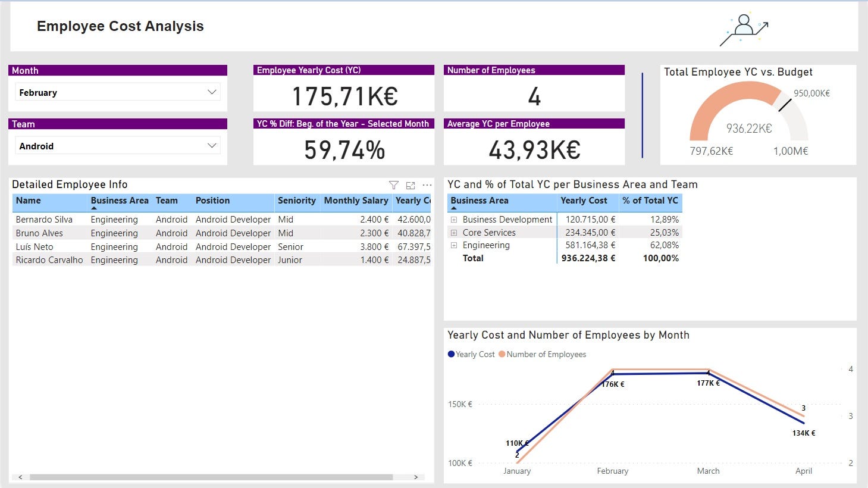This screenshot has width=868, height=488.
Task: Click the 62,08% share cell
Action: click(x=664, y=245)
